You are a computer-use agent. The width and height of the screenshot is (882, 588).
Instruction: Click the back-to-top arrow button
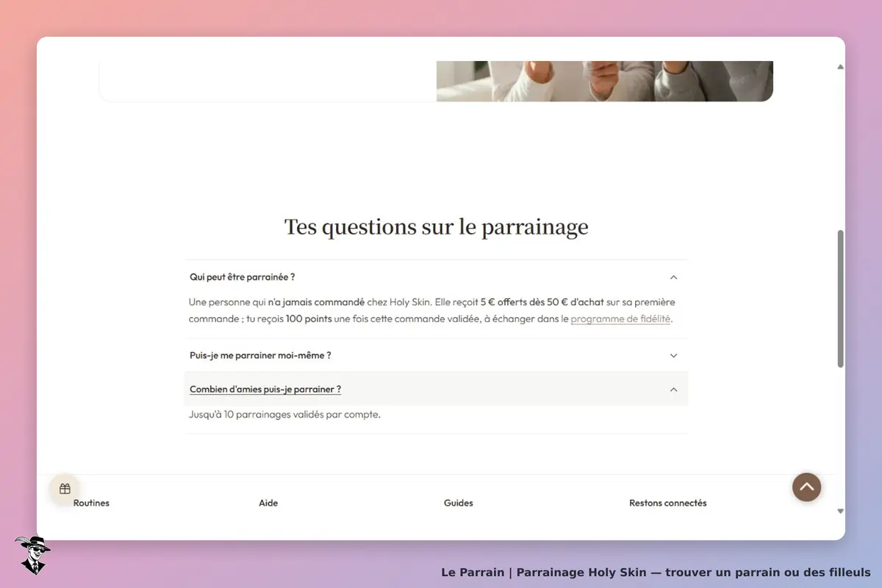(806, 487)
